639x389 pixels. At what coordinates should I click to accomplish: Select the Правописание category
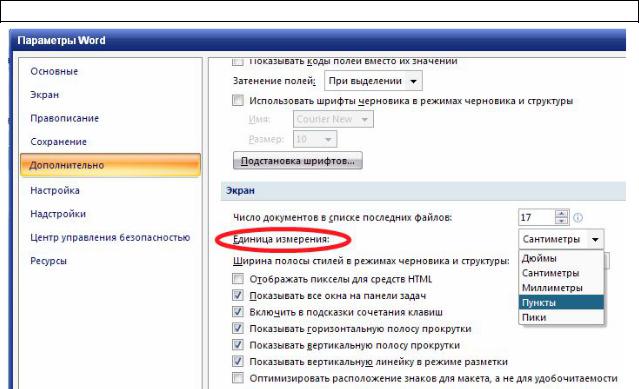click(x=65, y=119)
